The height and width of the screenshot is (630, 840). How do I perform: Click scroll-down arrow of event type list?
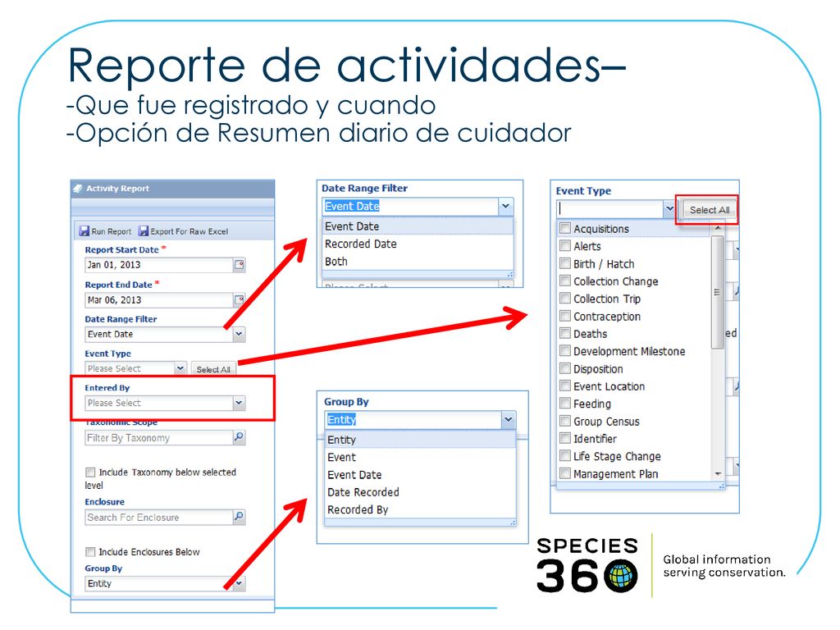coord(717,474)
